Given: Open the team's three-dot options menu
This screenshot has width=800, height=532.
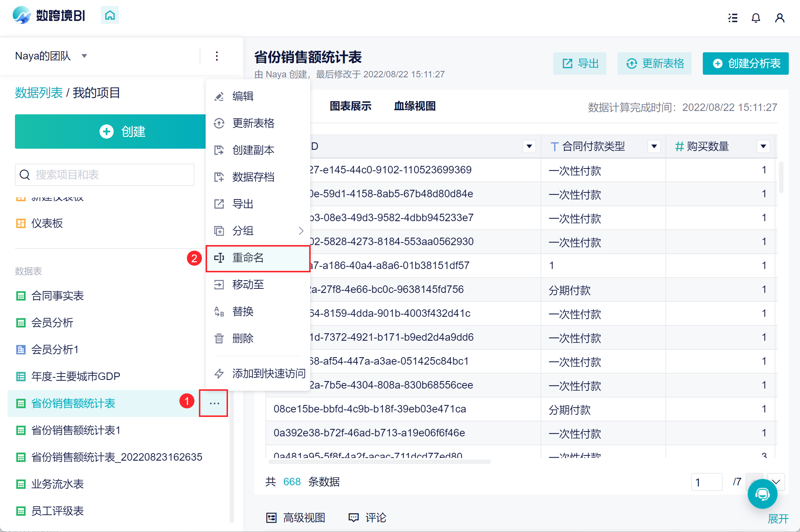Looking at the screenshot, I should click(x=217, y=56).
